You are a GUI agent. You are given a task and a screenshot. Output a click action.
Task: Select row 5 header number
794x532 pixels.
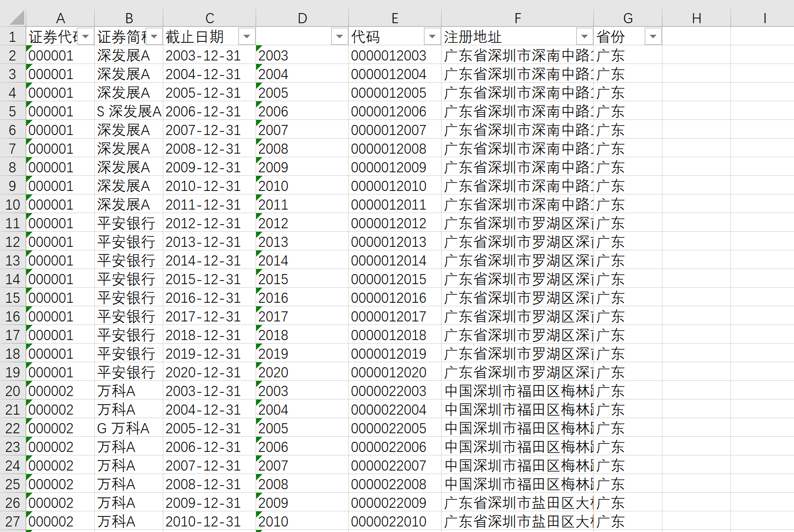pyautogui.click(x=13, y=111)
